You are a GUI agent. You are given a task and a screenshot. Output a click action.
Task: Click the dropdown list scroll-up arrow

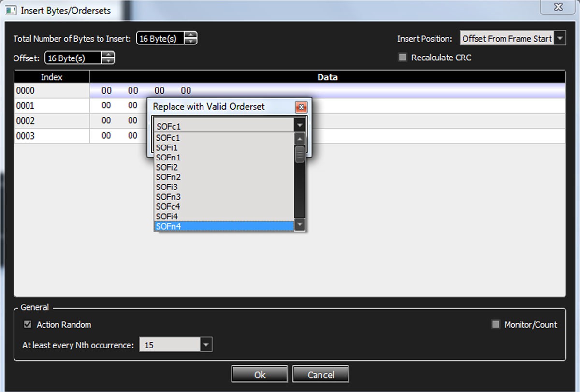pyautogui.click(x=300, y=139)
